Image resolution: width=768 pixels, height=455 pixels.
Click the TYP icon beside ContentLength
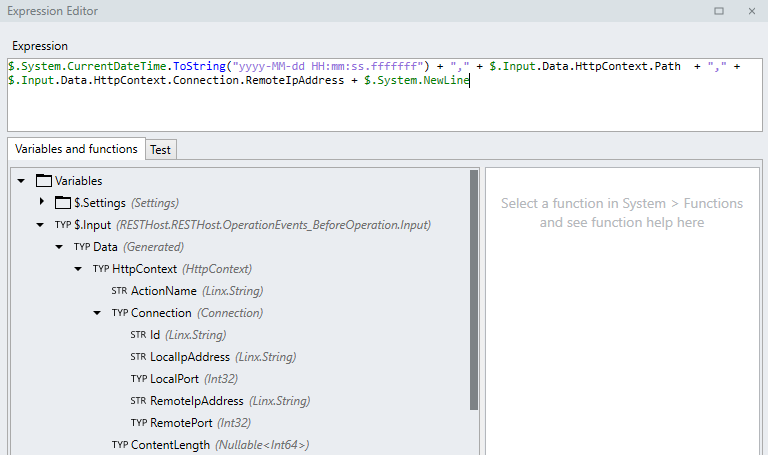coord(120,445)
